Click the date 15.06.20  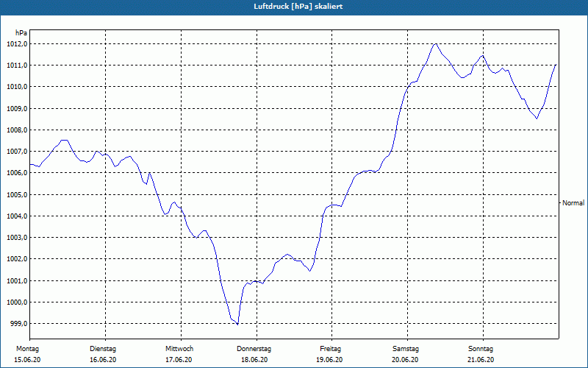[27, 360]
